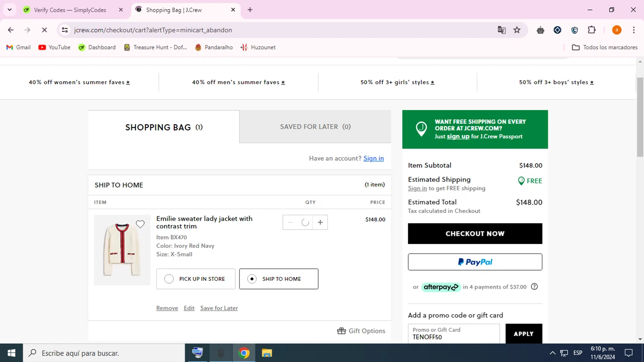
Task: Open 40% off women's summer faves
Action: [x=79, y=82]
